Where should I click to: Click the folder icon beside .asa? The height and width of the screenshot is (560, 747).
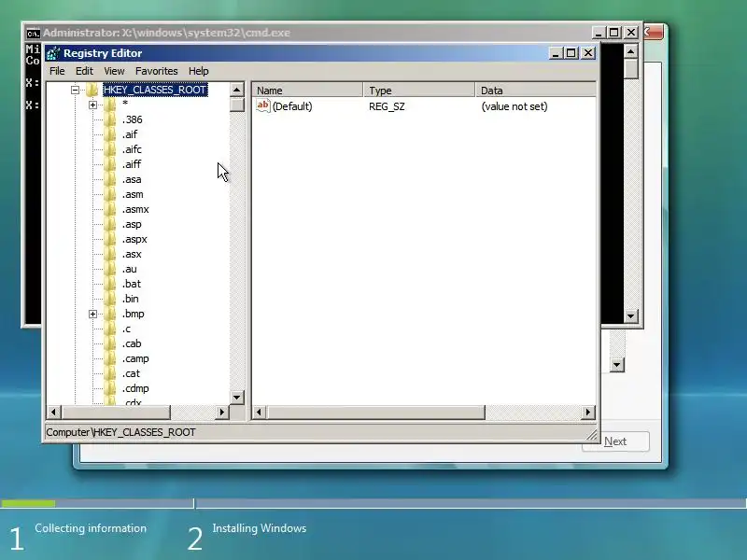pyautogui.click(x=110, y=179)
